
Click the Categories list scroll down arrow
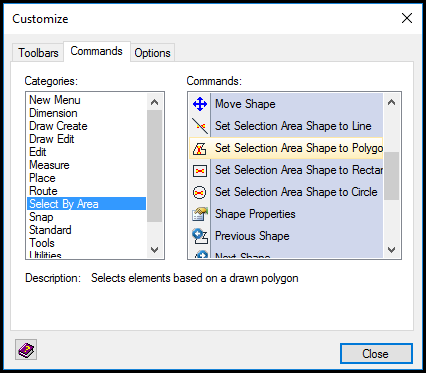(x=154, y=250)
